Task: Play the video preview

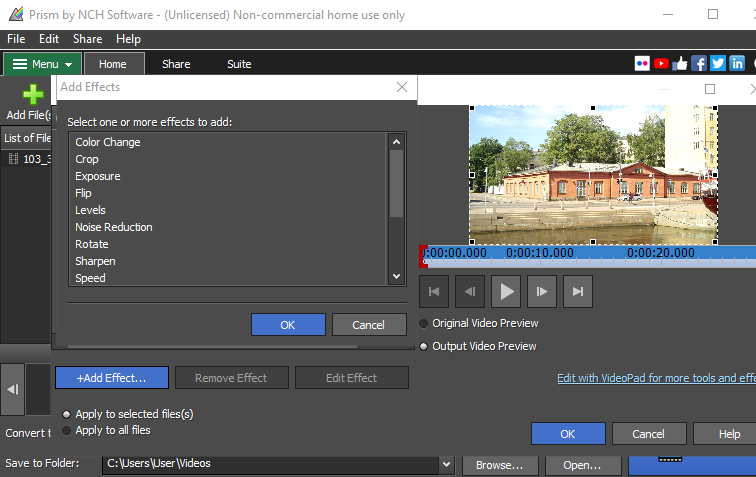Action: point(506,291)
